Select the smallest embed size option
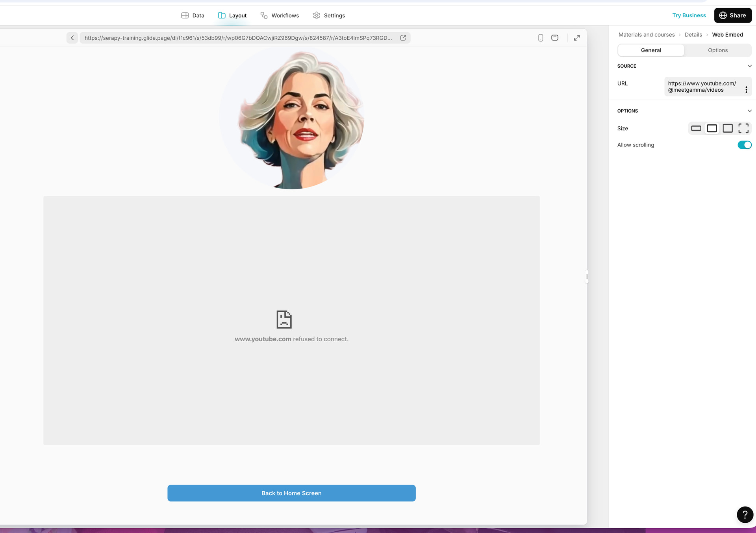Viewport: 756px width, 533px height. 696,128
